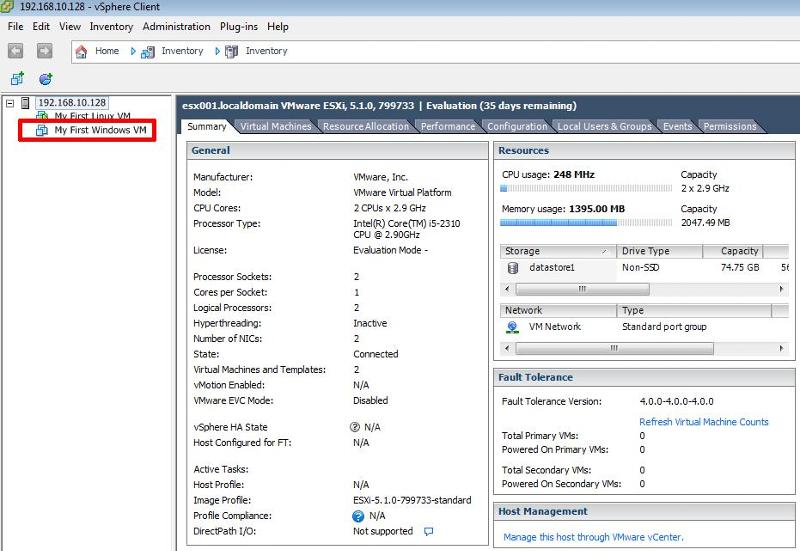Select 192.168.10.128 host label in tree
This screenshot has height=551, width=800.
72,103
